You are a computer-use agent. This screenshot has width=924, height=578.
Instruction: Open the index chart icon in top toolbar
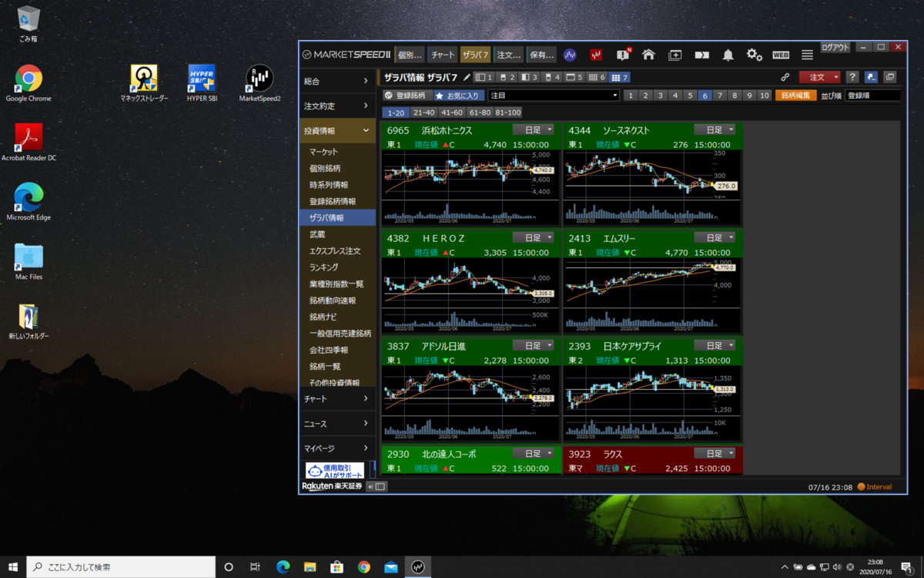tap(570, 55)
